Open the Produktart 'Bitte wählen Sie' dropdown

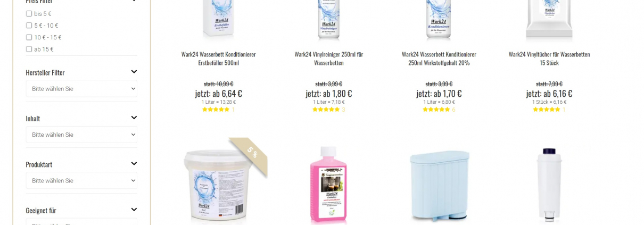81,181
